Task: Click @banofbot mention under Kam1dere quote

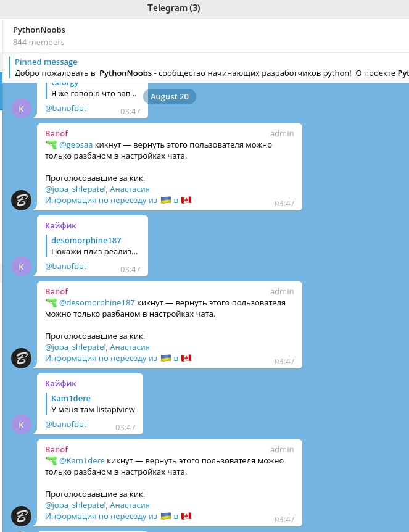Action: [x=66, y=424]
